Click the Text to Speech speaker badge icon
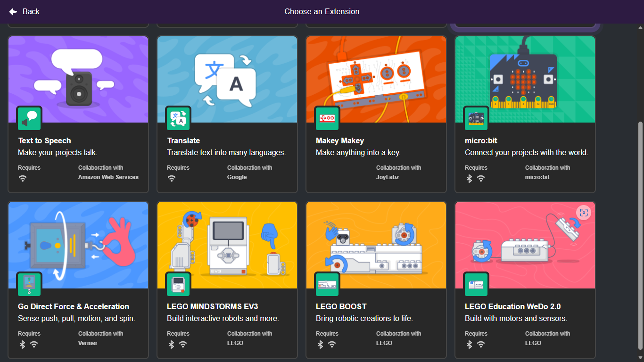This screenshot has width=644, height=362. 29,118
